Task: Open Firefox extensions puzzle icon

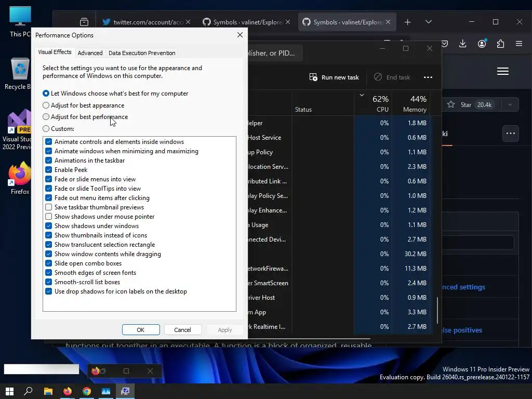Action: [x=500, y=44]
